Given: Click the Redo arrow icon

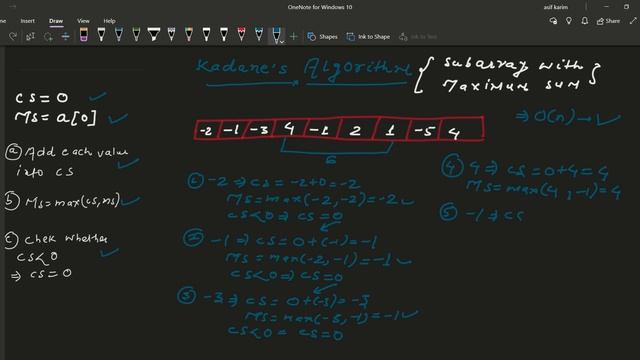Looking at the screenshot, I should 13,37.
